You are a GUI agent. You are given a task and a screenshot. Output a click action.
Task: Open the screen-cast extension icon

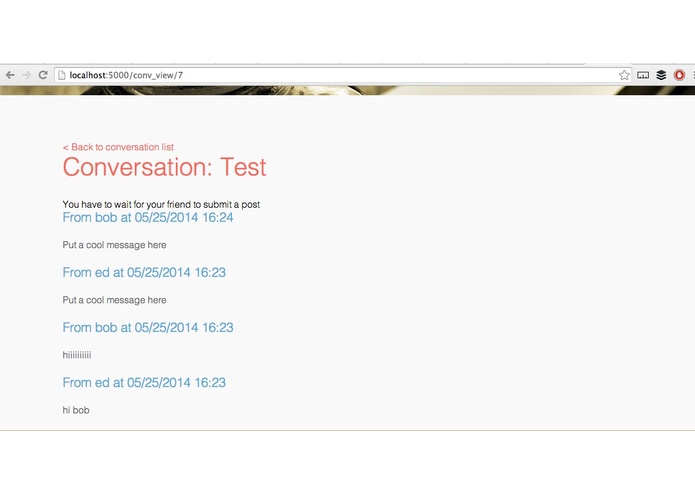(643, 75)
